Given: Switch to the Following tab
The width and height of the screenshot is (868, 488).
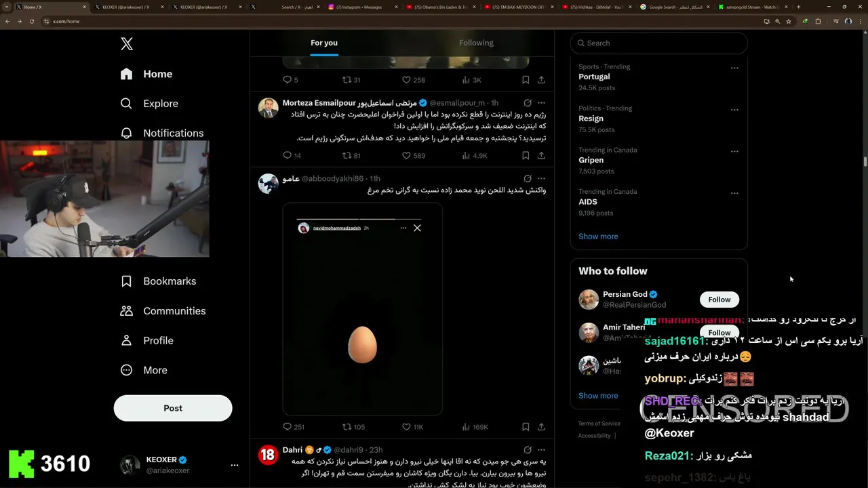Looking at the screenshot, I should coord(476,43).
